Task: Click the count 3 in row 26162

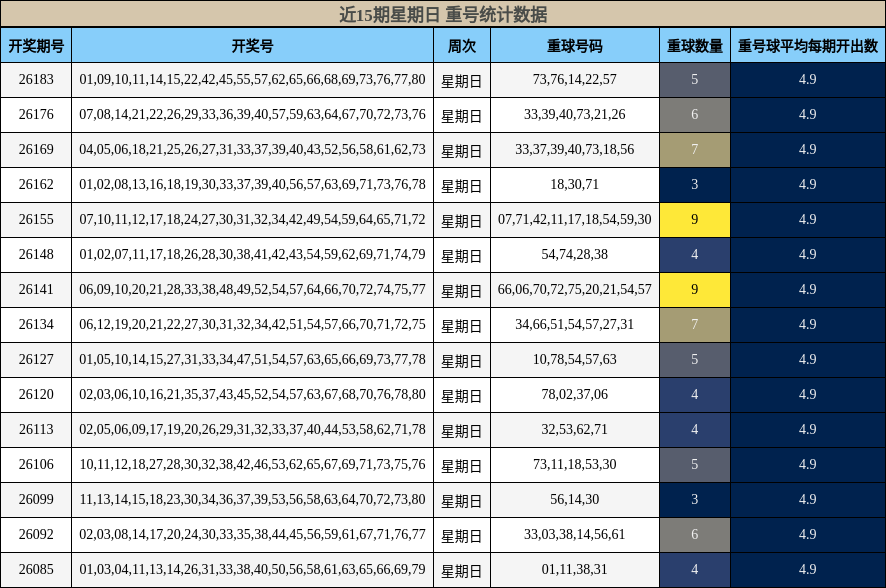Action: [694, 185]
